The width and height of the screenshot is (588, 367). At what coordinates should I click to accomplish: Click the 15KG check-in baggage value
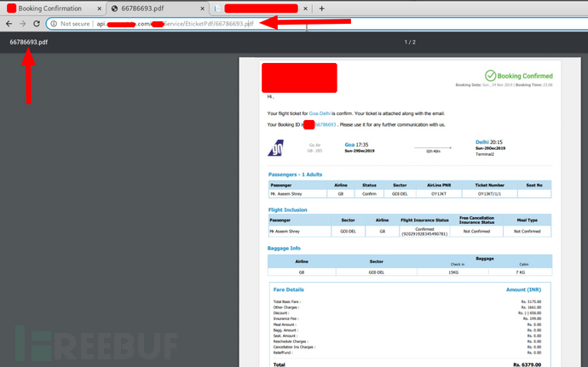(x=453, y=272)
